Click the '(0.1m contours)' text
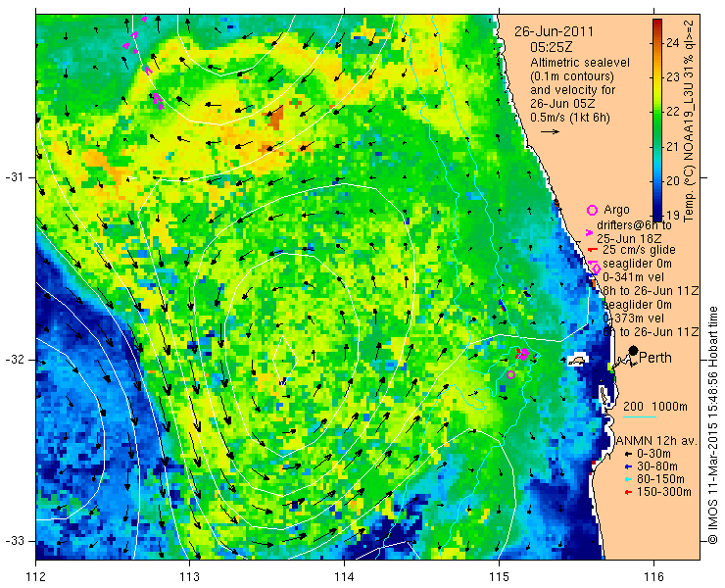This screenshot has width=725, height=588. pyautogui.click(x=572, y=75)
